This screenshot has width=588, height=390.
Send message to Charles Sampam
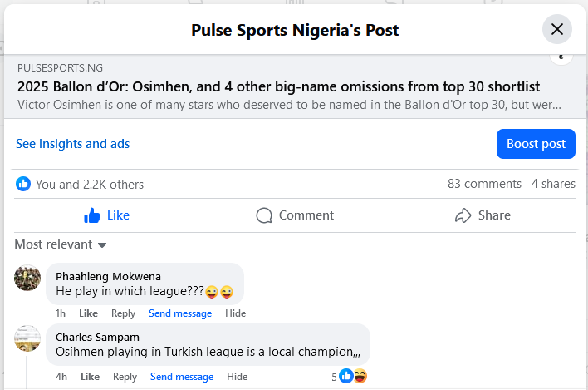[182, 377]
